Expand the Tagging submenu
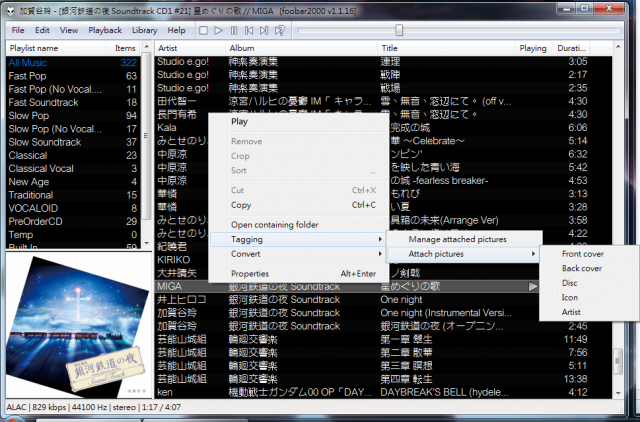 [299, 240]
